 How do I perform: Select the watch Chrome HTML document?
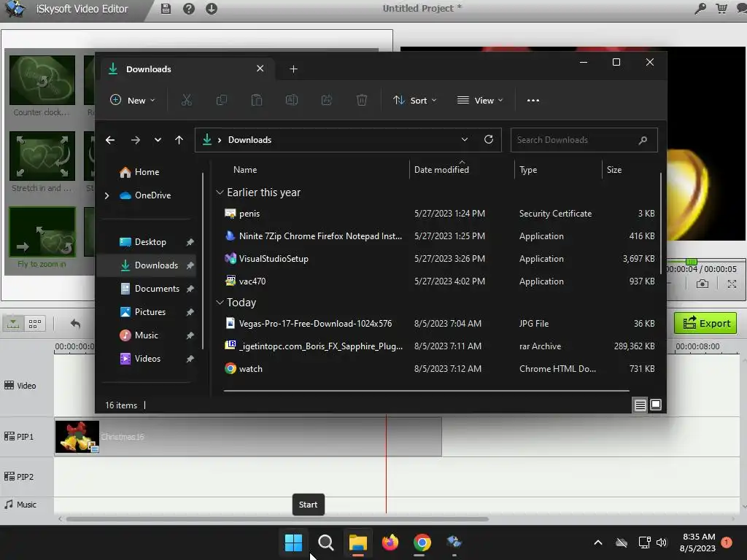440,368
